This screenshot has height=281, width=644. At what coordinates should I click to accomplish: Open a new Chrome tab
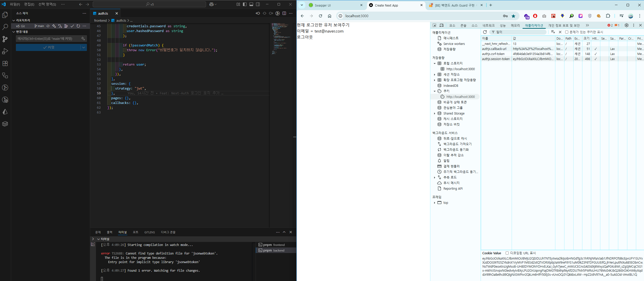490,5
